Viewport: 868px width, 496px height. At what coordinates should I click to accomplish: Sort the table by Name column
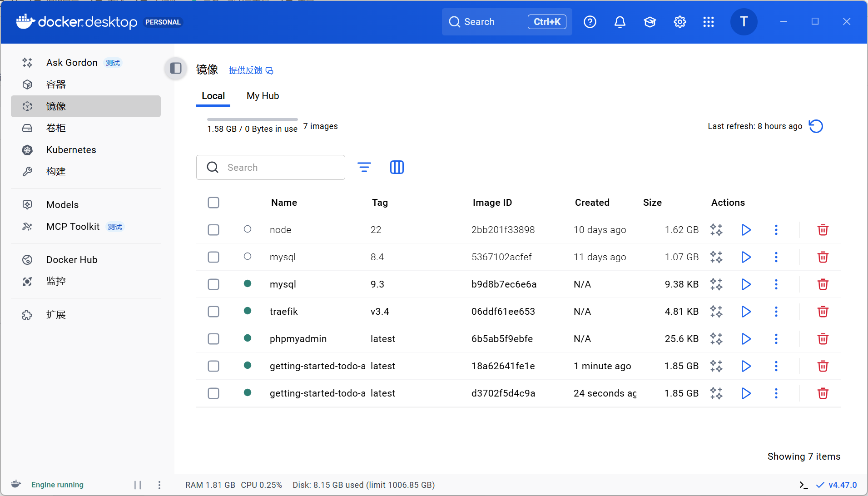(284, 203)
